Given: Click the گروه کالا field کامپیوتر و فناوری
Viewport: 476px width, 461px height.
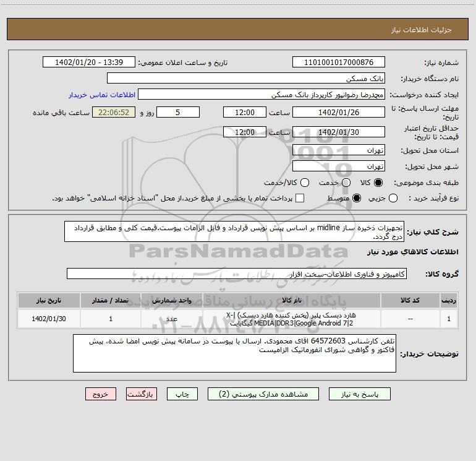Looking at the screenshot, I should pyautogui.click(x=237, y=274).
